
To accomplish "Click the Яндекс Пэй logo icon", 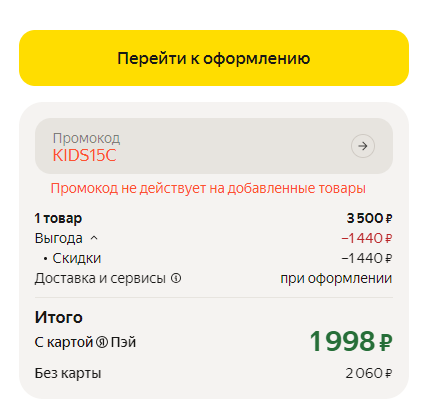I will [102, 342].
